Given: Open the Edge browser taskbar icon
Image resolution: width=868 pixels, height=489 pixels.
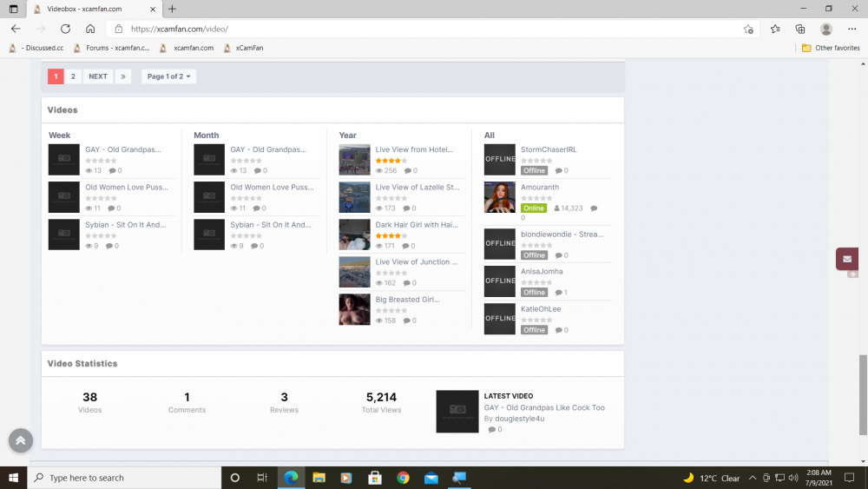Looking at the screenshot, I should point(291,478).
